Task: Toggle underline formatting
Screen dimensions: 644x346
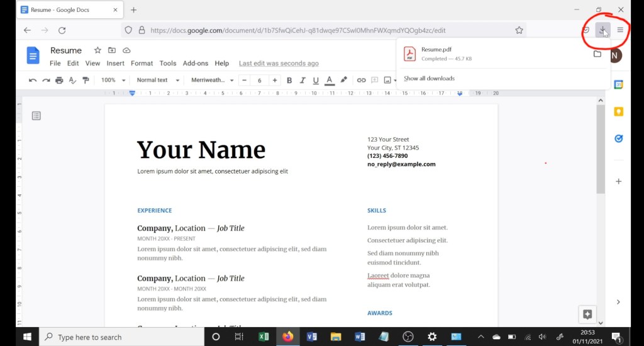Action: tap(316, 81)
